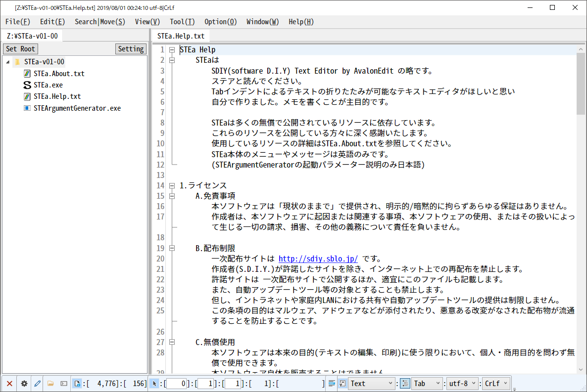The height and width of the screenshot is (392, 587).
Task: Open the utf-8 encoding dropdown
Action: click(462, 384)
